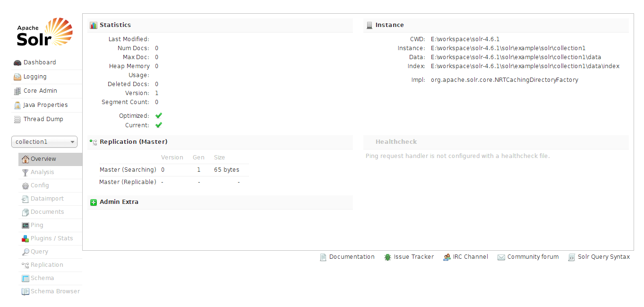Click the Java Properties icon
This screenshot has width=644, height=307.
[x=17, y=105]
